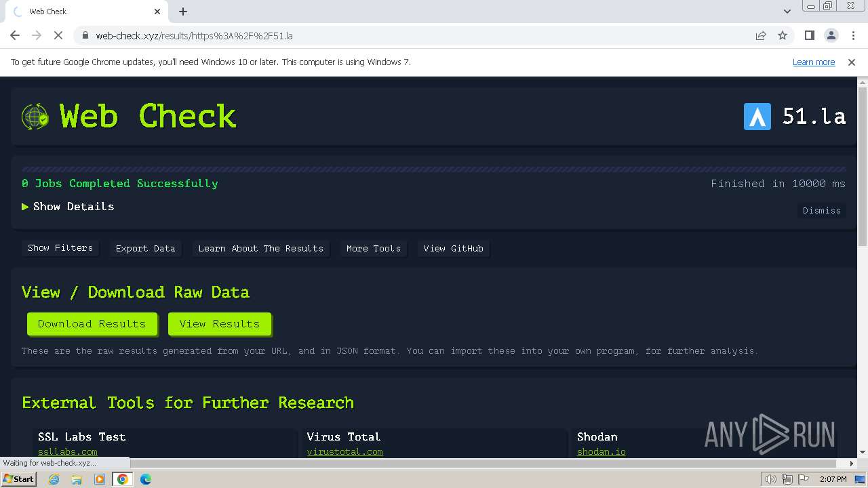Dismiss the jobs progress panel
868x488 pixels.
tap(822, 211)
